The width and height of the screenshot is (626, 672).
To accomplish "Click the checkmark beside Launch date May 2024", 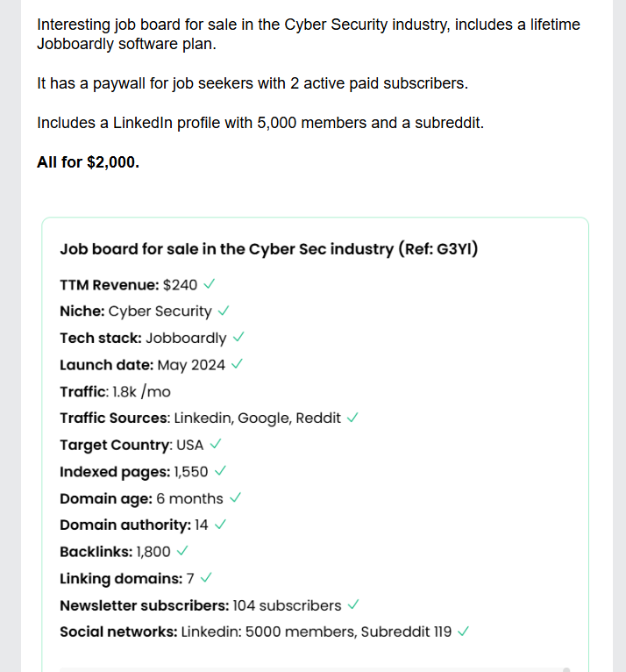I will [x=238, y=364].
